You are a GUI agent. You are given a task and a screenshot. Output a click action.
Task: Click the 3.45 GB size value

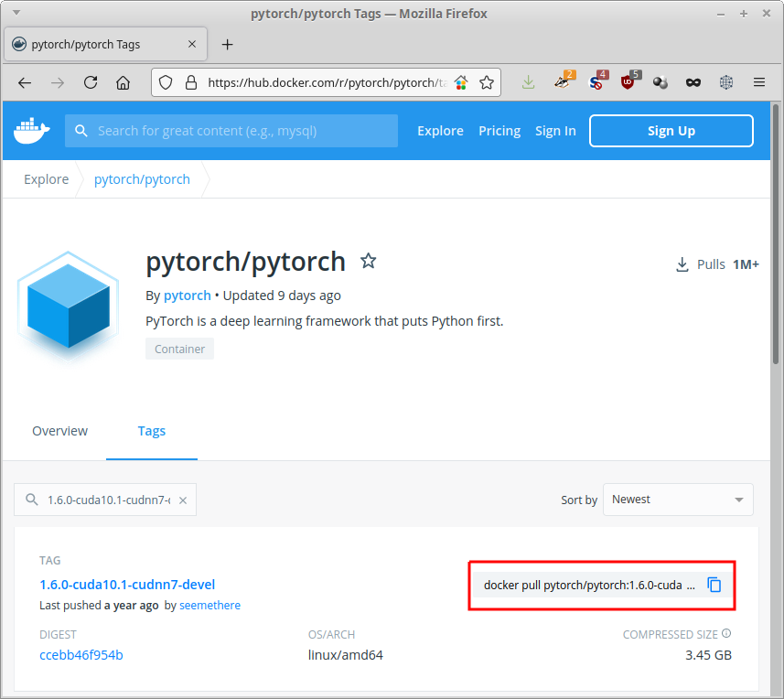click(708, 655)
